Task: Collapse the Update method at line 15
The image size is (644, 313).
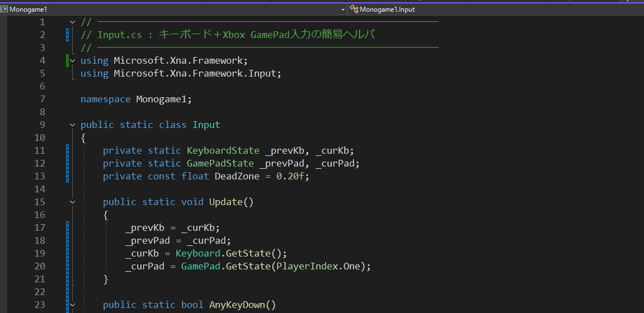Action: click(72, 202)
